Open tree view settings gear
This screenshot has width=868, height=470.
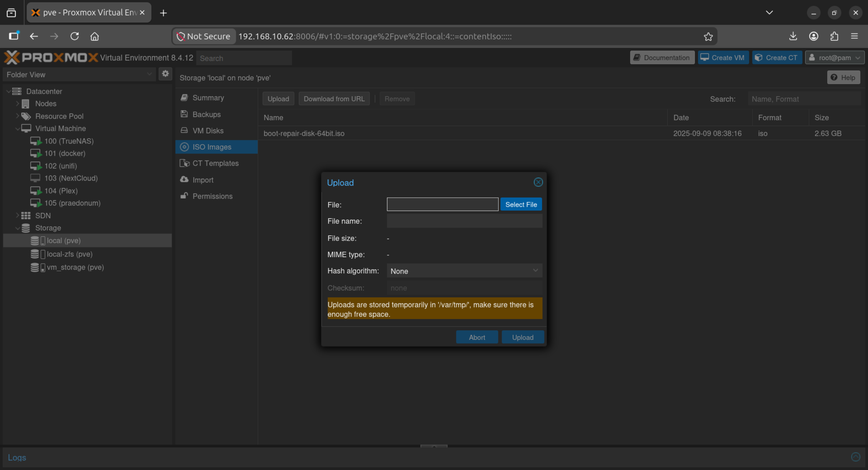165,74
